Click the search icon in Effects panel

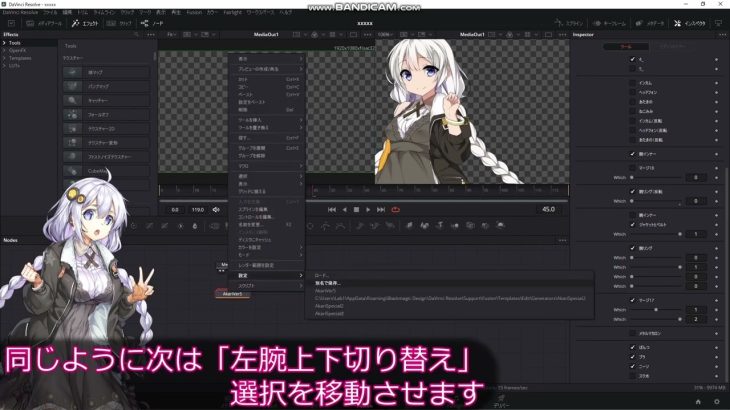point(136,34)
